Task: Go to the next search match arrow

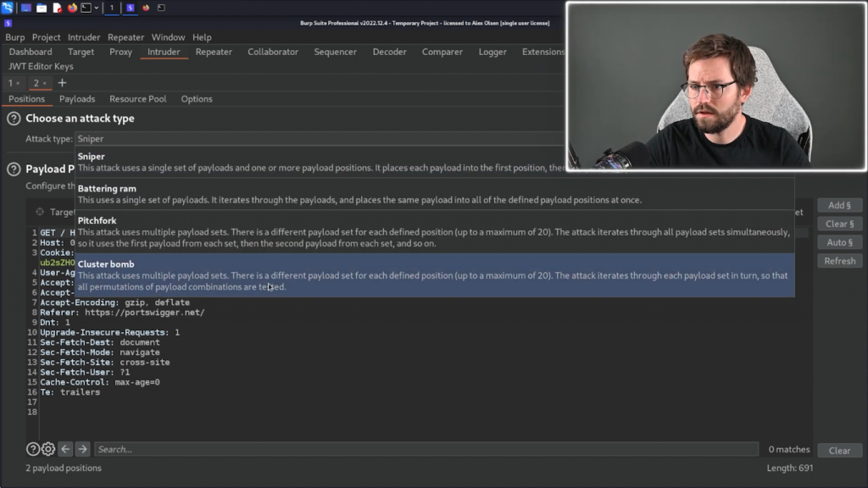Action: coord(82,449)
